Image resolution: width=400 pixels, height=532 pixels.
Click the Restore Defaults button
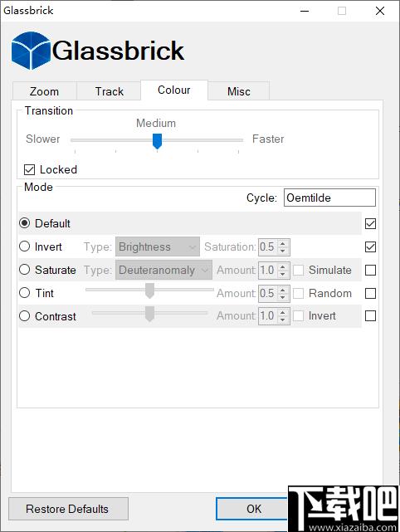[68, 509]
